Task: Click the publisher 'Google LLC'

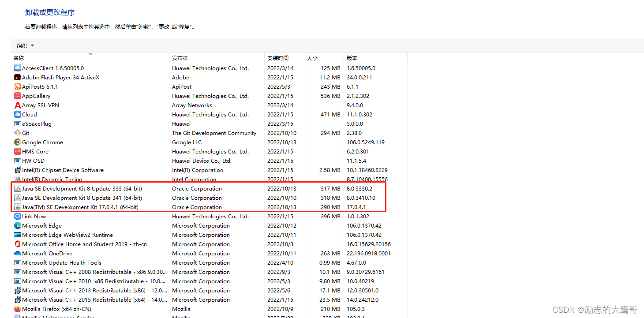Action: coord(187,142)
